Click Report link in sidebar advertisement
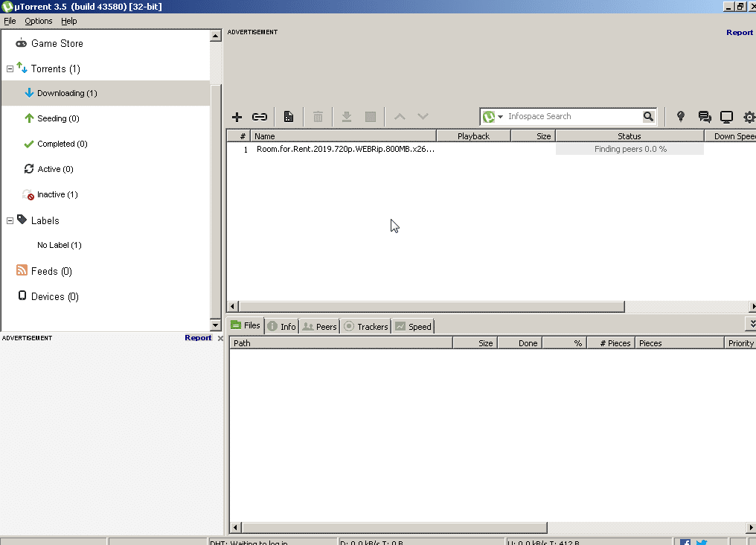The height and width of the screenshot is (545, 756). pos(198,337)
